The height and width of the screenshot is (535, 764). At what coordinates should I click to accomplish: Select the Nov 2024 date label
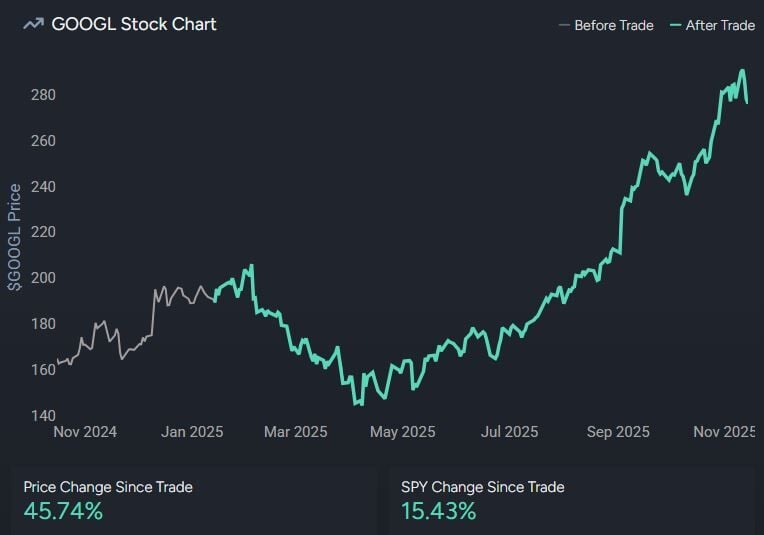click(85, 432)
